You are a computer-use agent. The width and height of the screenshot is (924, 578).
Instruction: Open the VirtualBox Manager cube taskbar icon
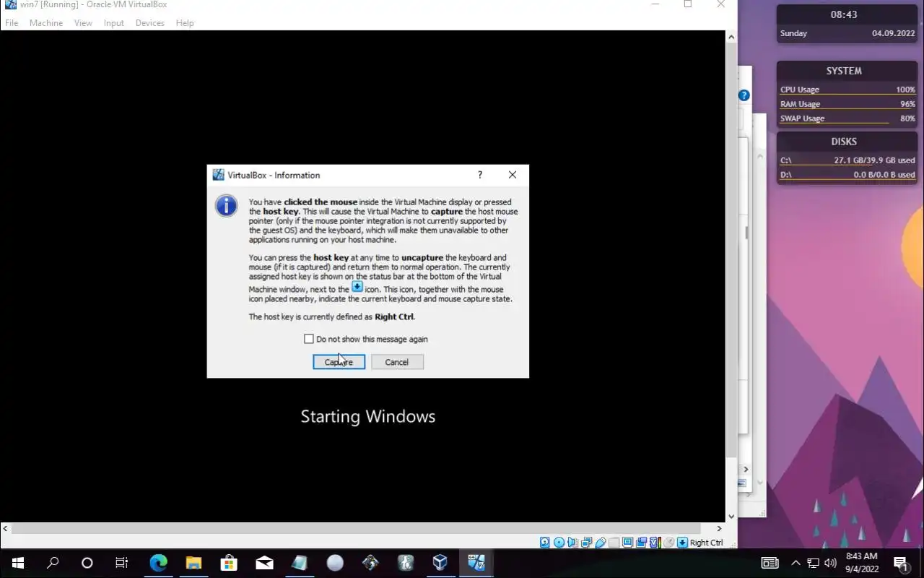[440, 563]
